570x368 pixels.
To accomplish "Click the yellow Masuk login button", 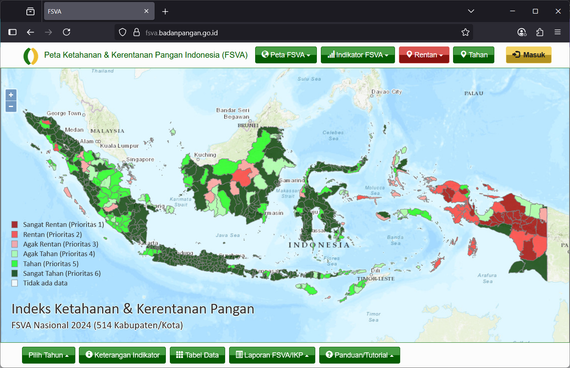I will point(529,55).
